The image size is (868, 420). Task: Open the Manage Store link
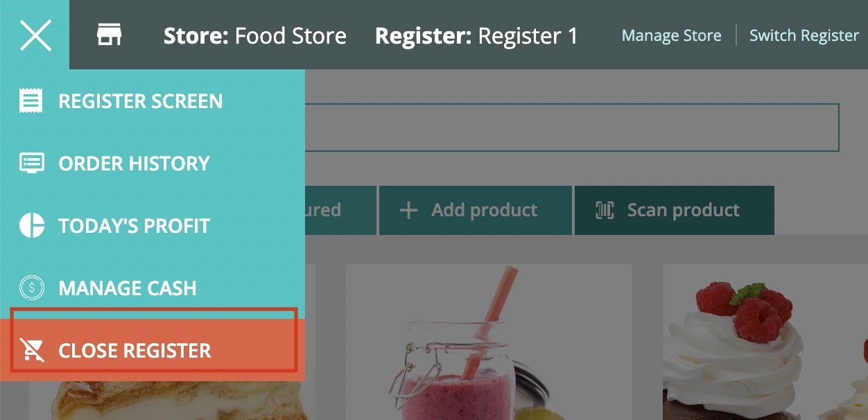click(x=671, y=35)
